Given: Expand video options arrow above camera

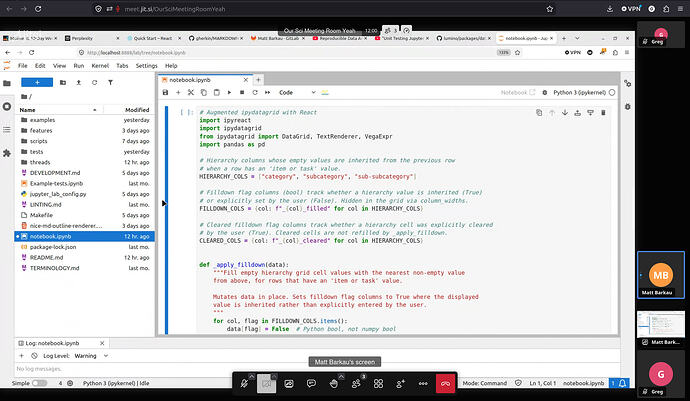Looking at the screenshot, I should click(274, 376).
